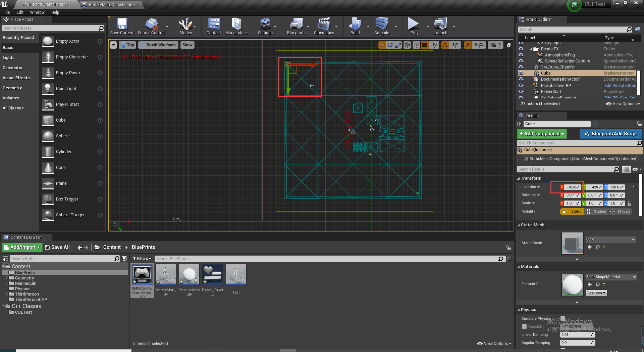Viewport: 644px width, 352px height.
Task: Click the Launch toolbar icon
Action: click(440, 26)
